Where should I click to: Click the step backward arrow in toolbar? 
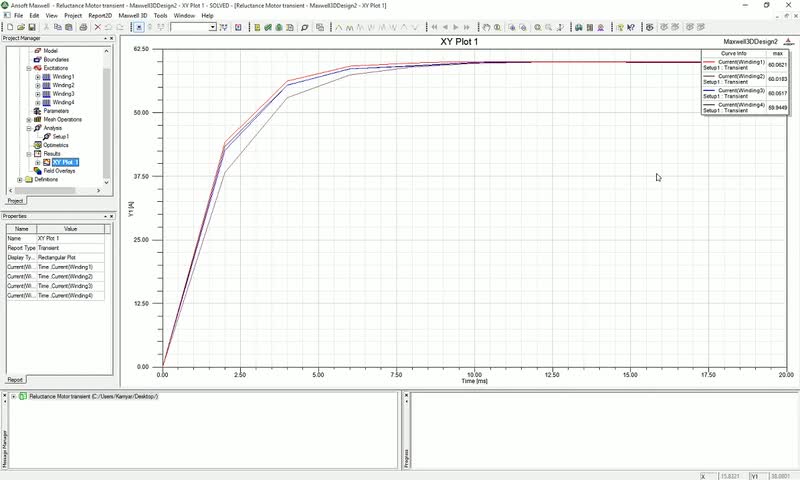click(445, 27)
